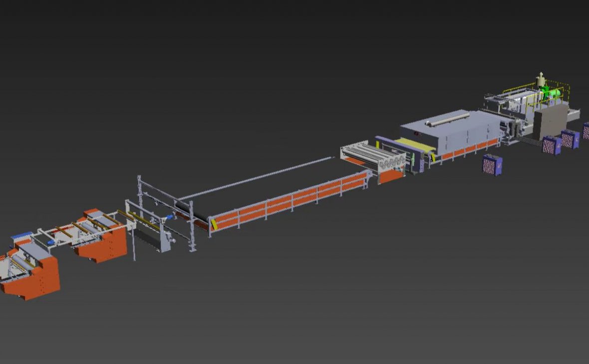Select the blue panel on the left winder
Image resolution: width=589 pixels, height=364 pixels.
21,235
